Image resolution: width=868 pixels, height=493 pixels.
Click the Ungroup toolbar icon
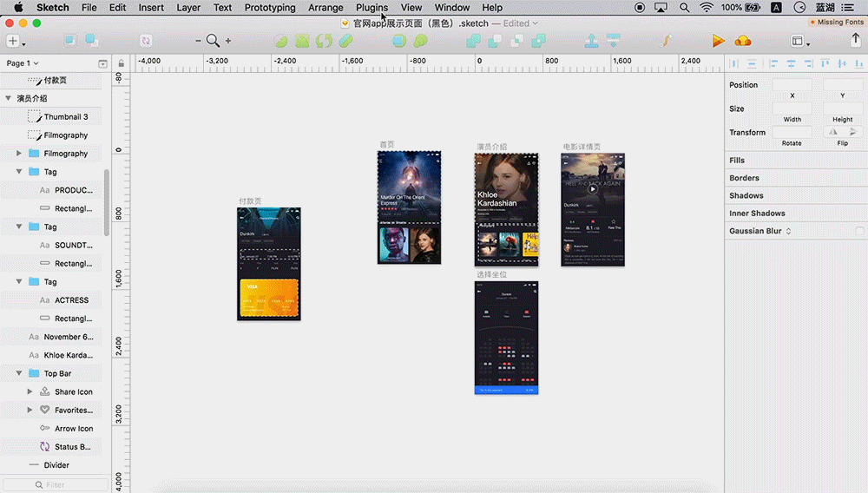coord(92,41)
